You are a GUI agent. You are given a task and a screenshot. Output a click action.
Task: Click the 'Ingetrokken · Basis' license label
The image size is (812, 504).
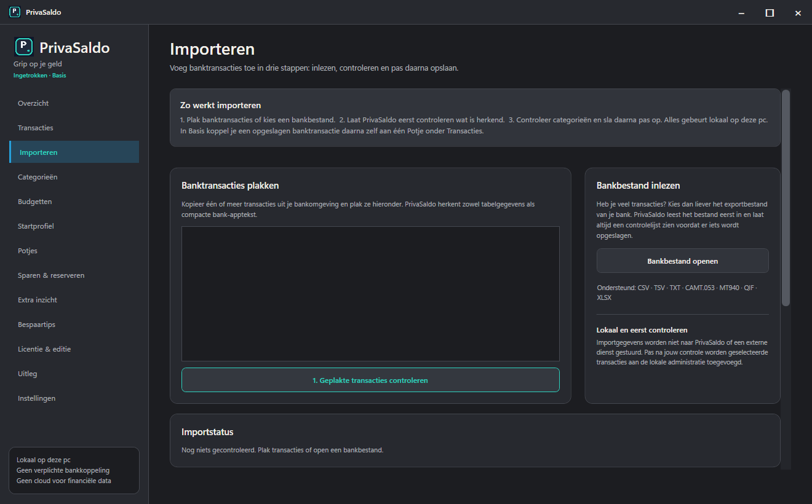(40, 76)
